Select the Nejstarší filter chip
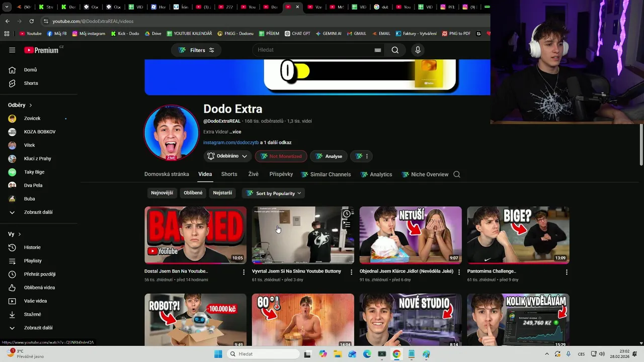The height and width of the screenshot is (362, 644). click(x=222, y=193)
